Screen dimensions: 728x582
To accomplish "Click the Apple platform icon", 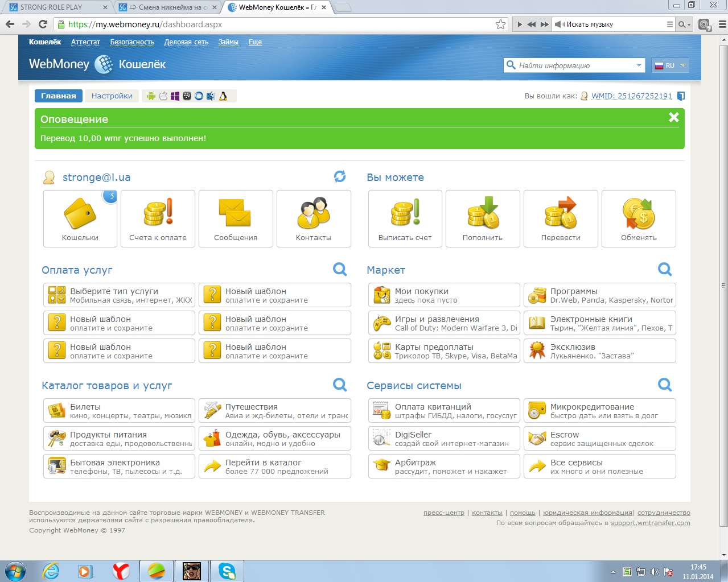I will pyautogui.click(x=163, y=96).
